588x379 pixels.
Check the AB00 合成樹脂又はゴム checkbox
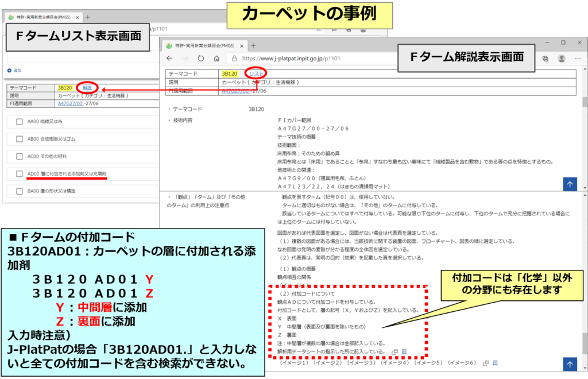point(20,139)
